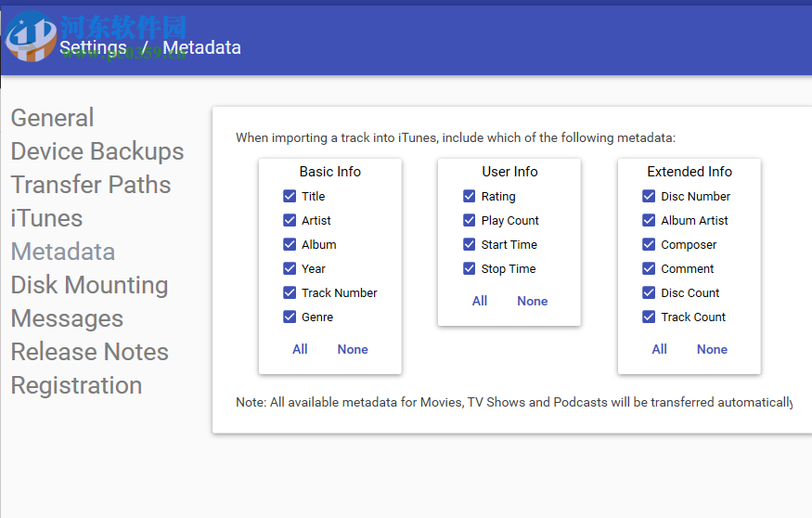Image resolution: width=812 pixels, height=518 pixels.
Task: Click None under User Info
Action: pyautogui.click(x=533, y=302)
